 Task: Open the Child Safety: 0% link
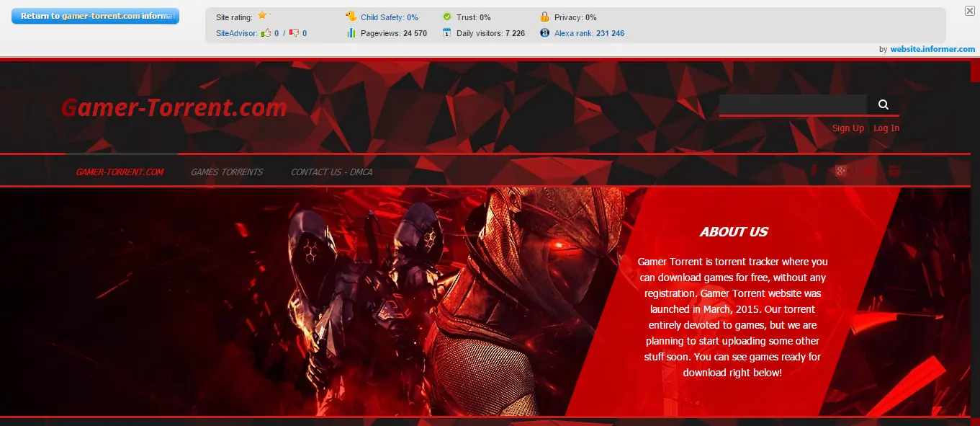click(390, 17)
